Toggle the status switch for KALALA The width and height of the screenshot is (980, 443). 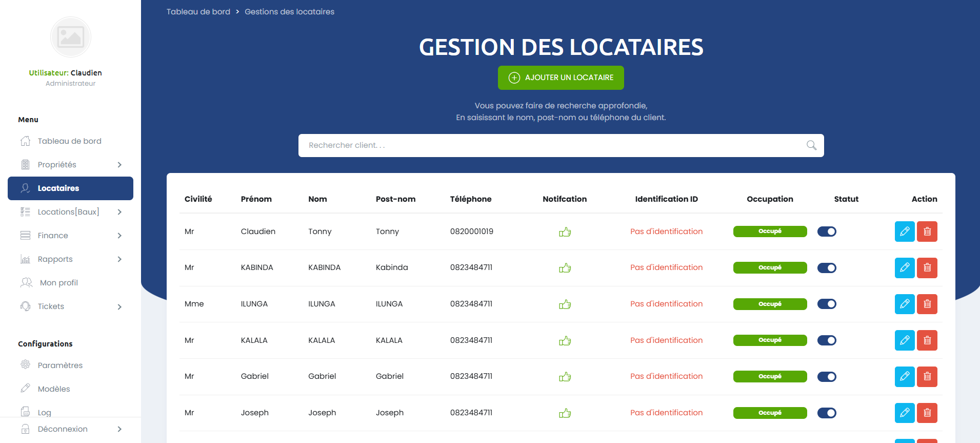point(827,340)
